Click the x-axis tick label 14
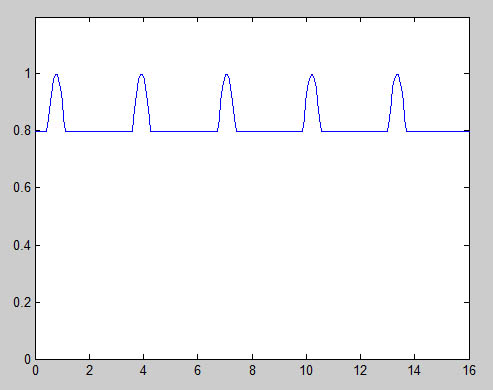Viewport: 493px width, 390px height. 414,370
